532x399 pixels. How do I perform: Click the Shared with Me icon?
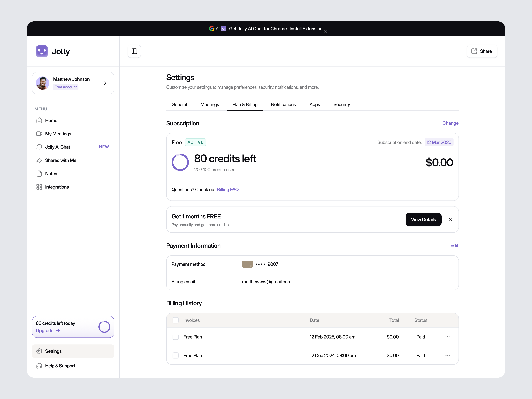point(39,160)
